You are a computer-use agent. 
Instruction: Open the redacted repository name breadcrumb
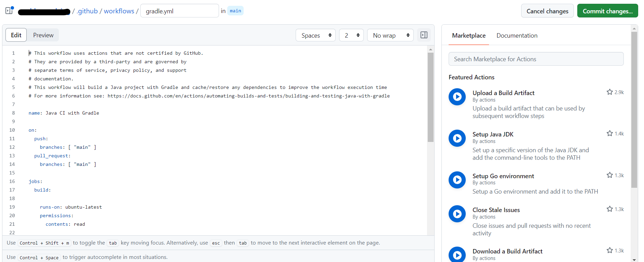pos(44,12)
